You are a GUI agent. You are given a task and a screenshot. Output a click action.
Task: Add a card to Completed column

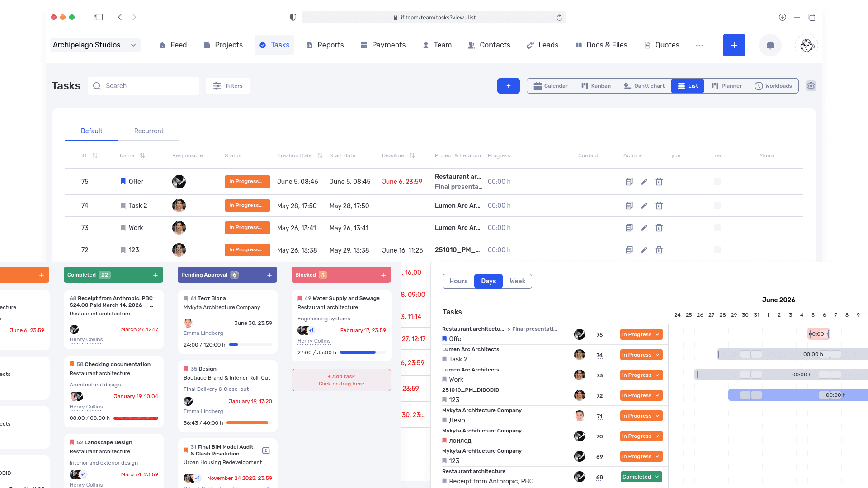coord(156,275)
